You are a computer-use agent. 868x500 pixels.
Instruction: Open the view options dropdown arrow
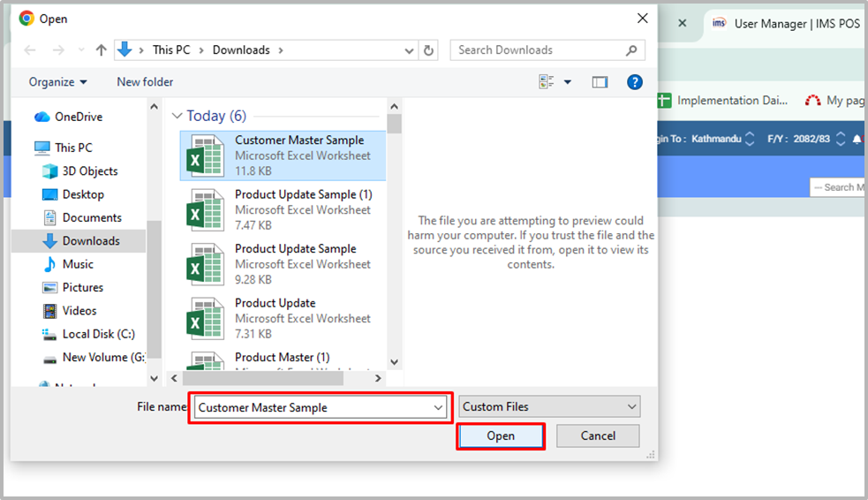point(568,82)
